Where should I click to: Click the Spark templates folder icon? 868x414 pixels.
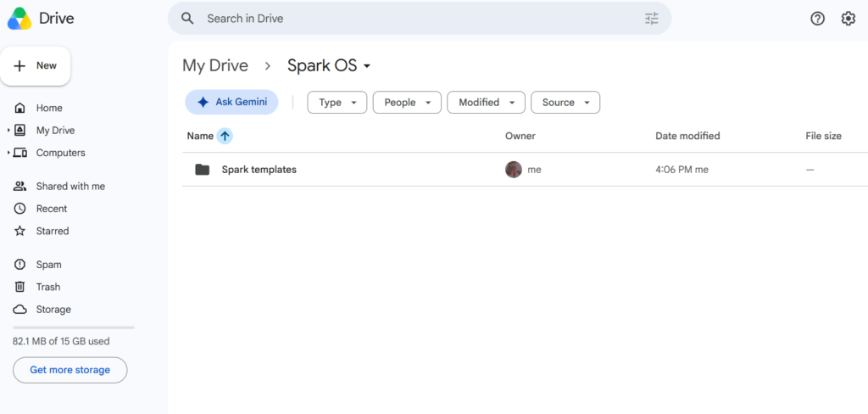click(202, 170)
